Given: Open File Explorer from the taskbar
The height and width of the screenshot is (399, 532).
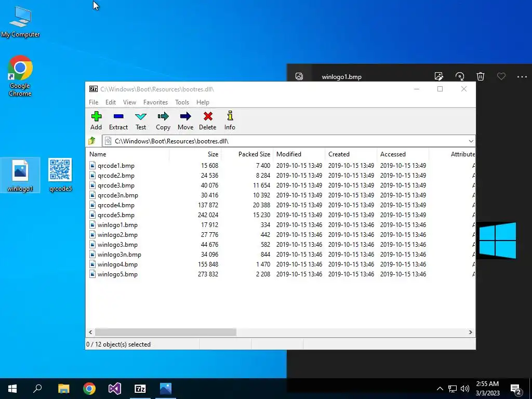Looking at the screenshot, I should (63, 389).
